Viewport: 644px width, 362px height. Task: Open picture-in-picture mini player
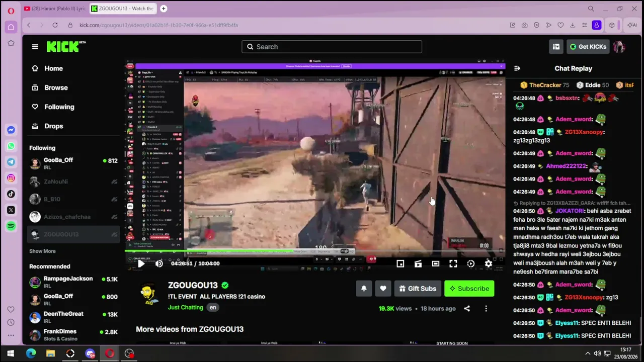coord(400,263)
